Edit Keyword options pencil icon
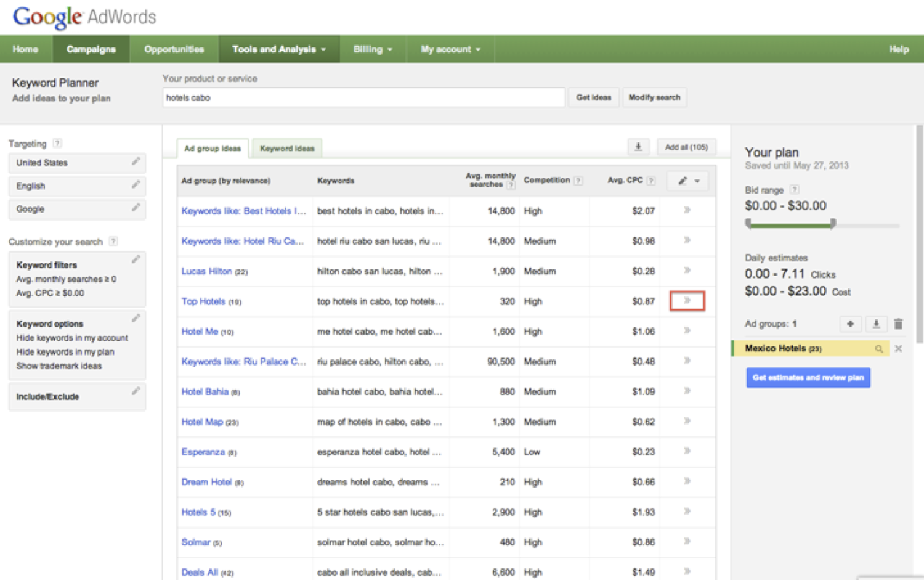The width and height of the screenshot is (924, 580). click(x=136, y=318)
